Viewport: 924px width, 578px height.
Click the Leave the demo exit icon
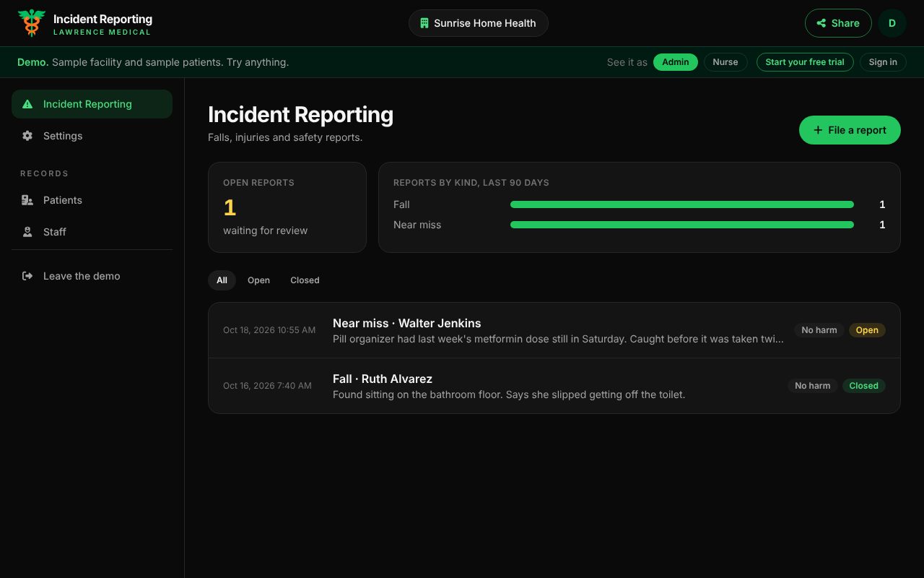tap(27, 276)
